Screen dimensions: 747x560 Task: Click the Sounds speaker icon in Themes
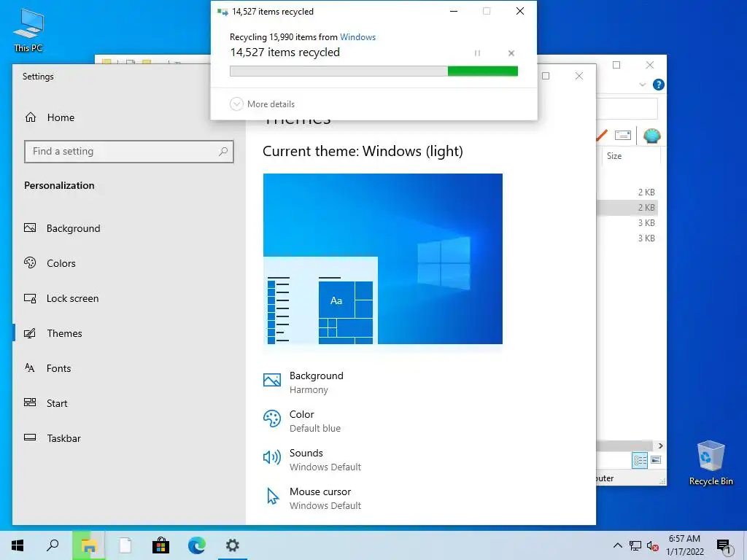click(x=272, y=458)
